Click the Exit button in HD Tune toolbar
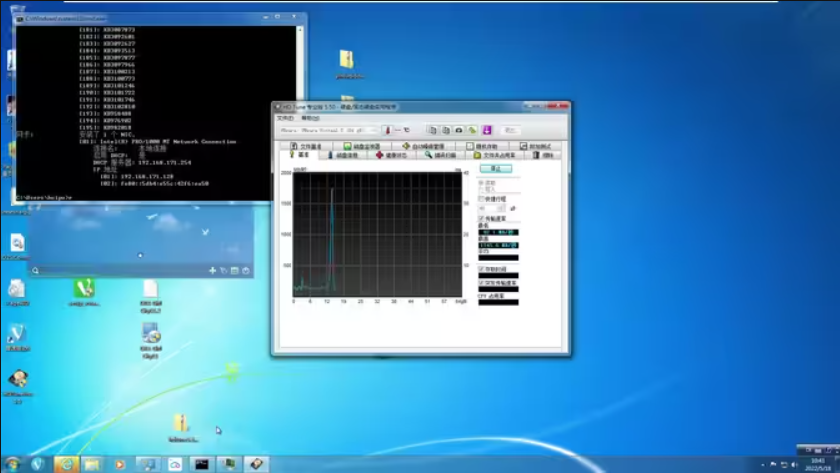Screen dimensions: 840x473 [x=510, y=130]
